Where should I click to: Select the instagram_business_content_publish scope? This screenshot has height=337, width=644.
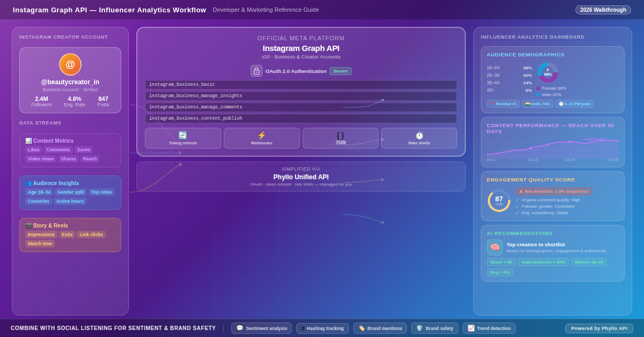click(x=301, y=119)
